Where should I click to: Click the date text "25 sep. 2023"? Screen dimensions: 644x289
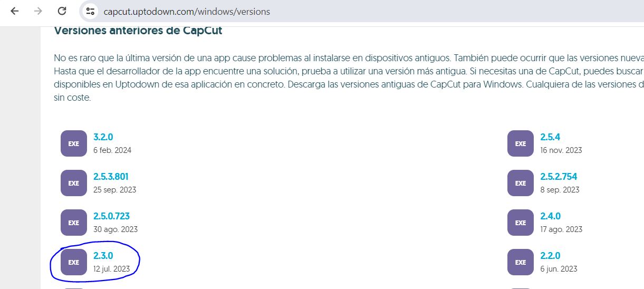[x=115, y=190]
